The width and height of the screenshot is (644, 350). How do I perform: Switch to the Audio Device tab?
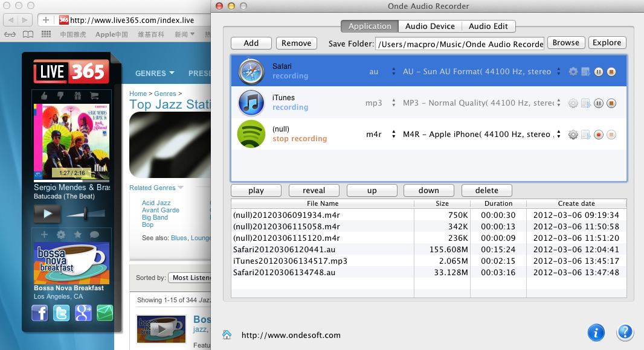pyautogui.click(x=430, y=26)
